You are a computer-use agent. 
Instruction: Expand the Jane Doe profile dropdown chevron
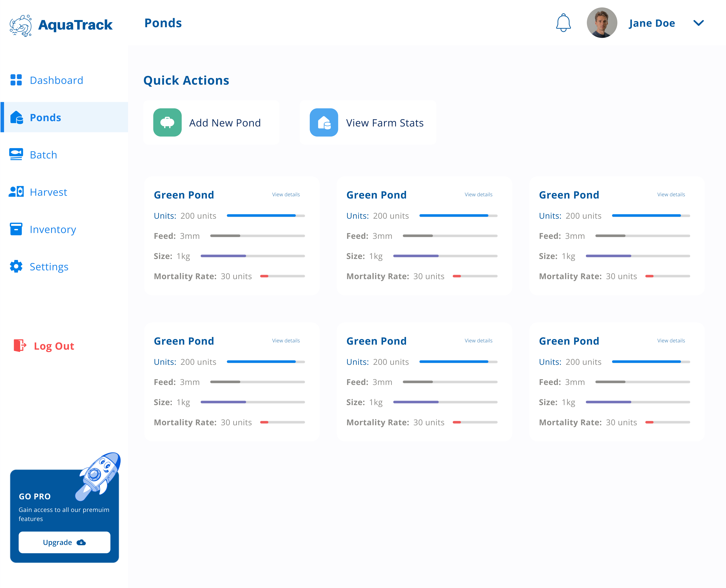coord(698,23)
